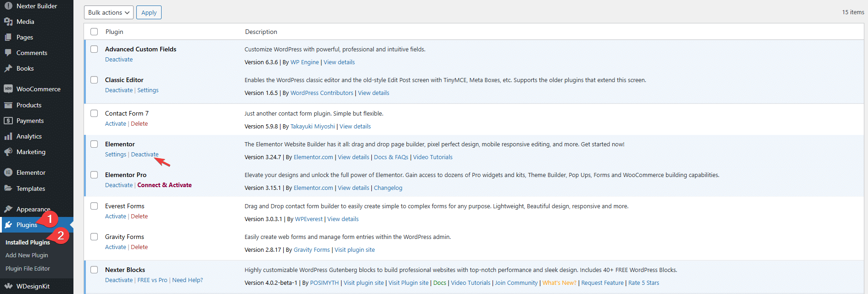Tick the Contact Form 7 checkbox
The image size is (868, 294).
[x=94, y=113]
